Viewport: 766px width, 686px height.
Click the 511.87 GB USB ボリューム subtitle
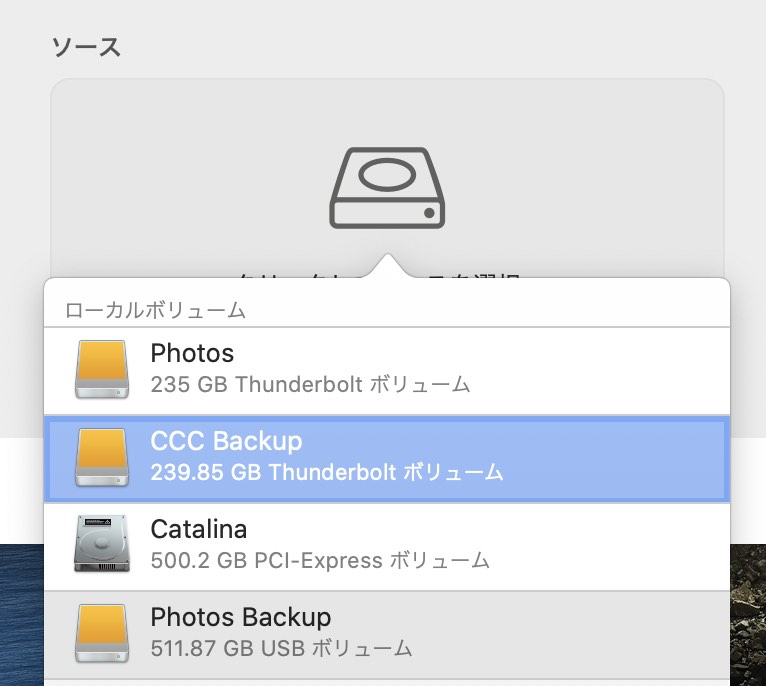[x=281, y=648]
